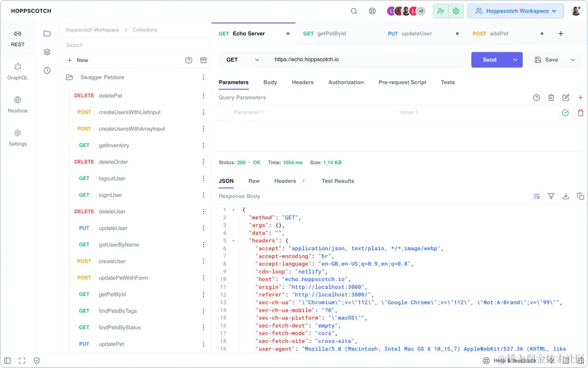Image resolution: width=588 pixels, height=368 pixels.
Task: Open the user profile avatar
Action: point(575,11)
